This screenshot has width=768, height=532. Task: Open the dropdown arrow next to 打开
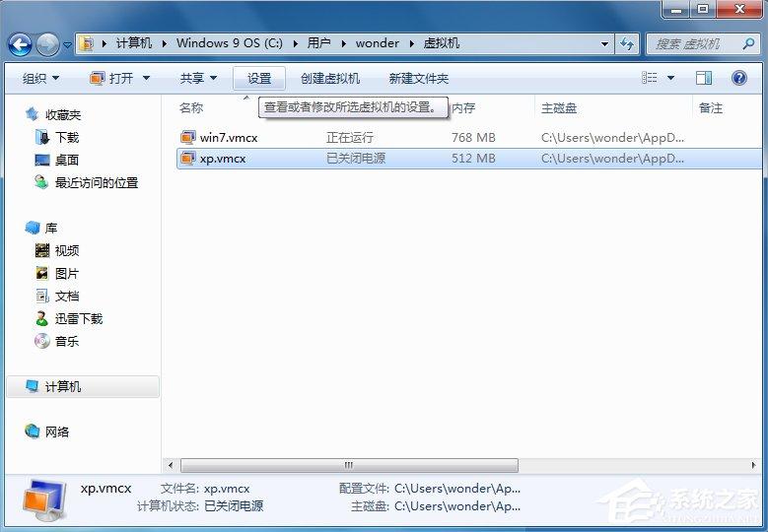(x=146, y=78)
